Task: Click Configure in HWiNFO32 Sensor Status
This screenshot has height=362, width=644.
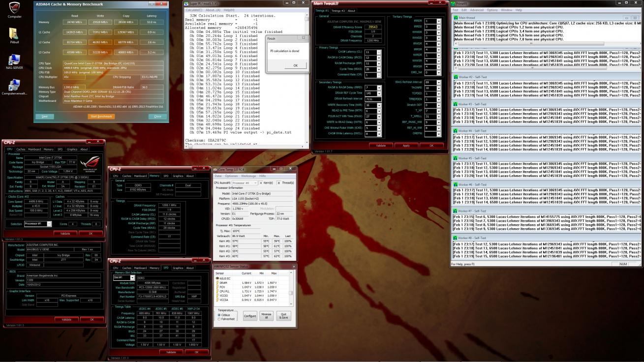Action: 250,316
